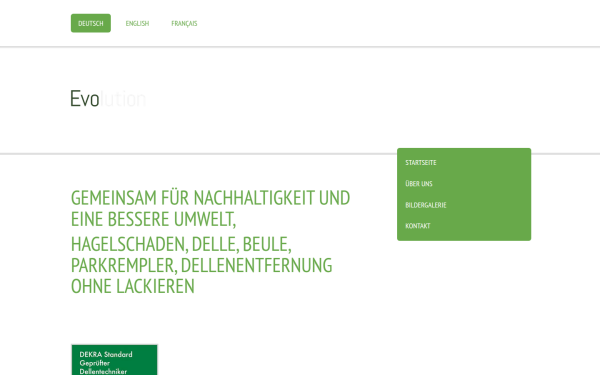Select the Deutsch language button
600x375 pixels.
91,23
